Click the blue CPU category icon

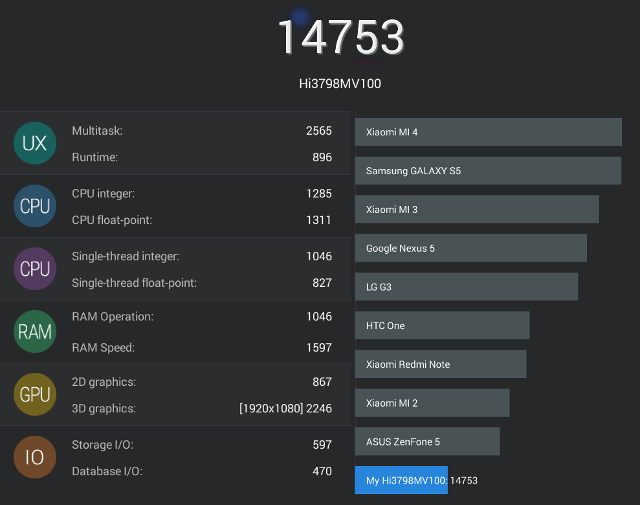click(x=35, y=206)
